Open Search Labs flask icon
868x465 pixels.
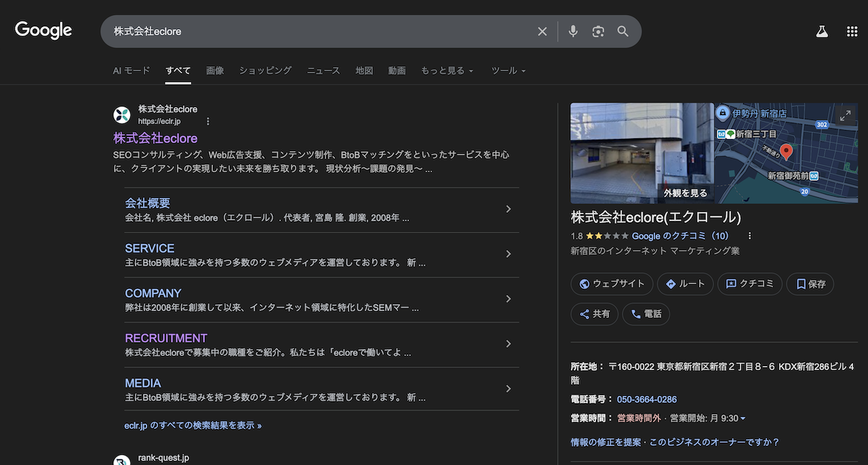tap(822, 31)
